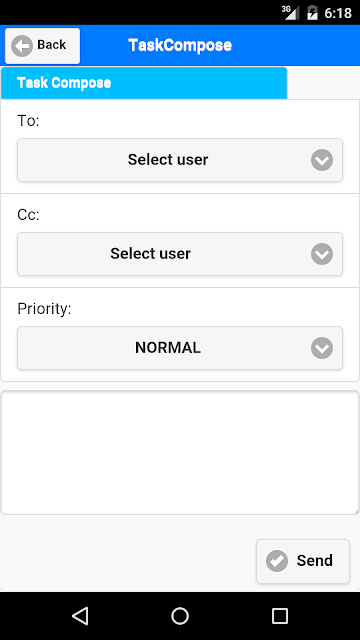
Task: Expand the Cc 'Select user' dropdown
Action: coord(180,254)
